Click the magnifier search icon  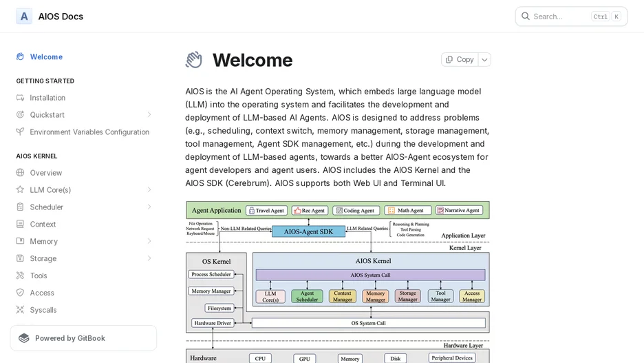coord(525,17)
